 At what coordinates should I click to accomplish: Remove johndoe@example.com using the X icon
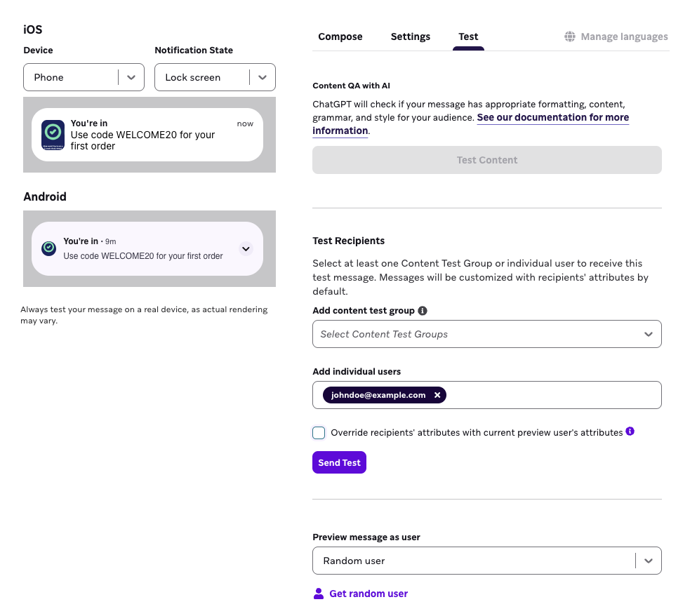point(437,395)
